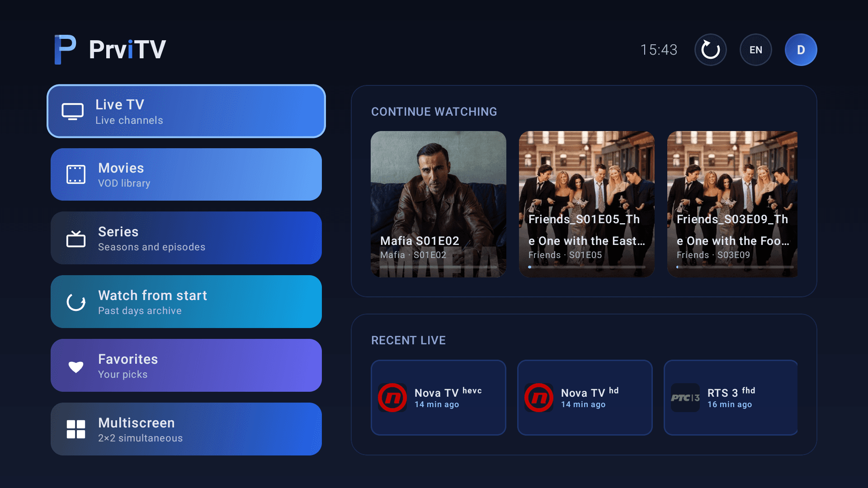Click the 'Friends · S03E09' subtitle text
This screenshot has width=868, height=488.
(x=713, y=255)
